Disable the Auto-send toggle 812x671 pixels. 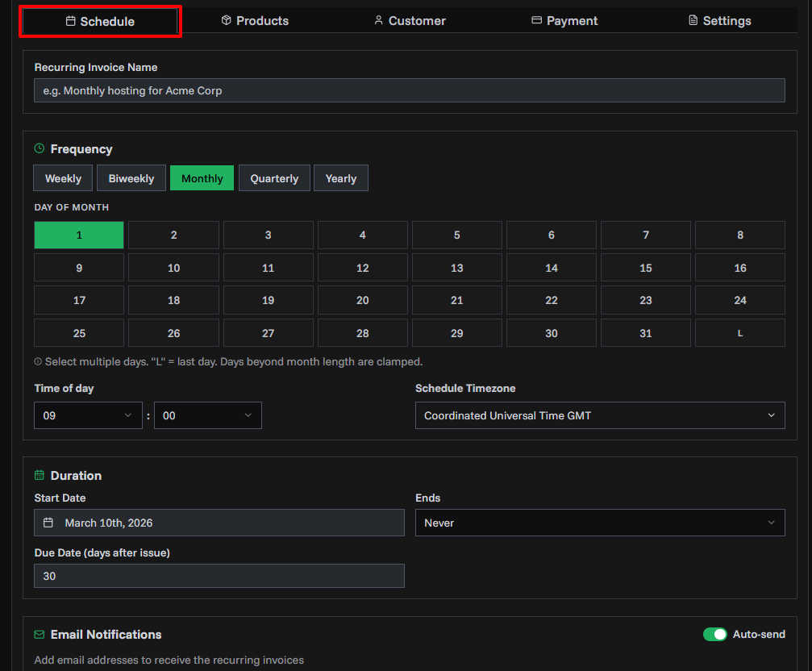[x=715, y=635]
